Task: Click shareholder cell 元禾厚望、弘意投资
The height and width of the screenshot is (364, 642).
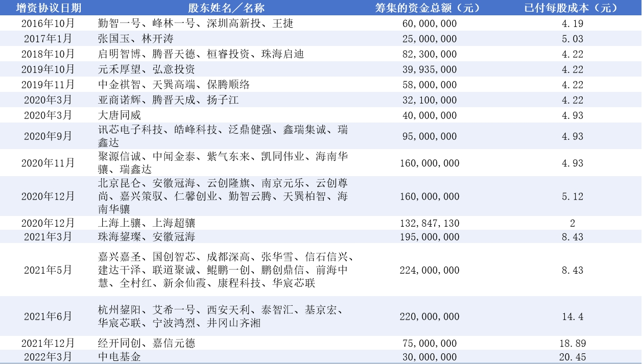Action: pos(147,69)
